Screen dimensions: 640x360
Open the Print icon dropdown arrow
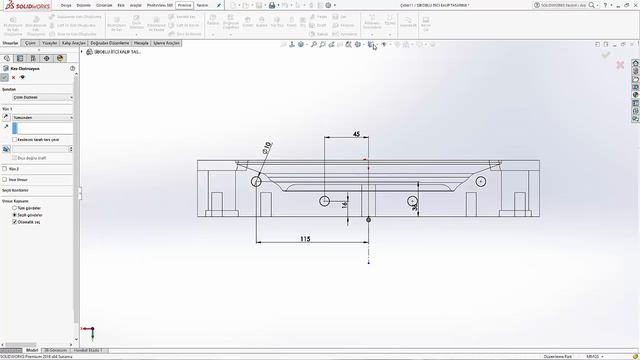click(x=278, y=5)
